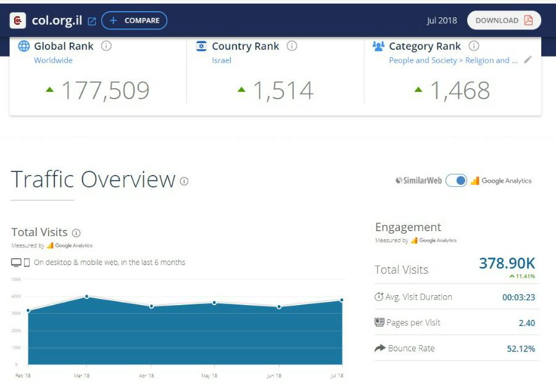The height and width of the screenshot is (392, 556).
Task: Open the Israel country rank link
Action: pyautogui.click(x=221, y=60)
